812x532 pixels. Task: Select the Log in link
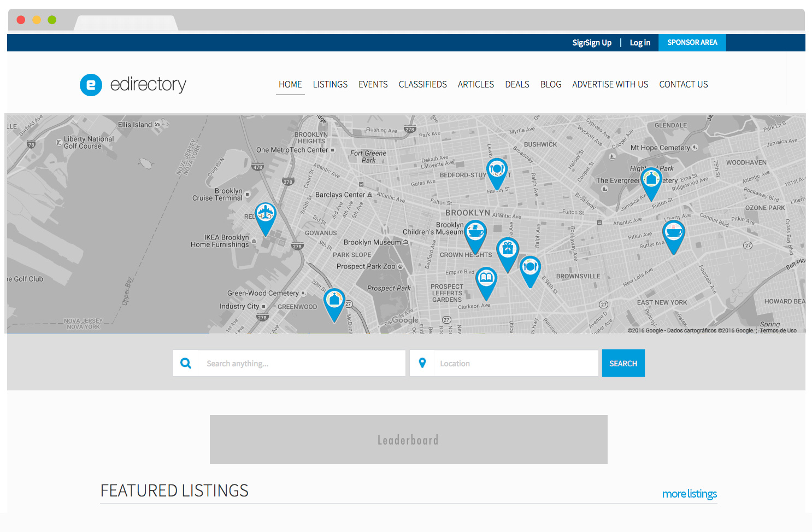pos(640,42)
